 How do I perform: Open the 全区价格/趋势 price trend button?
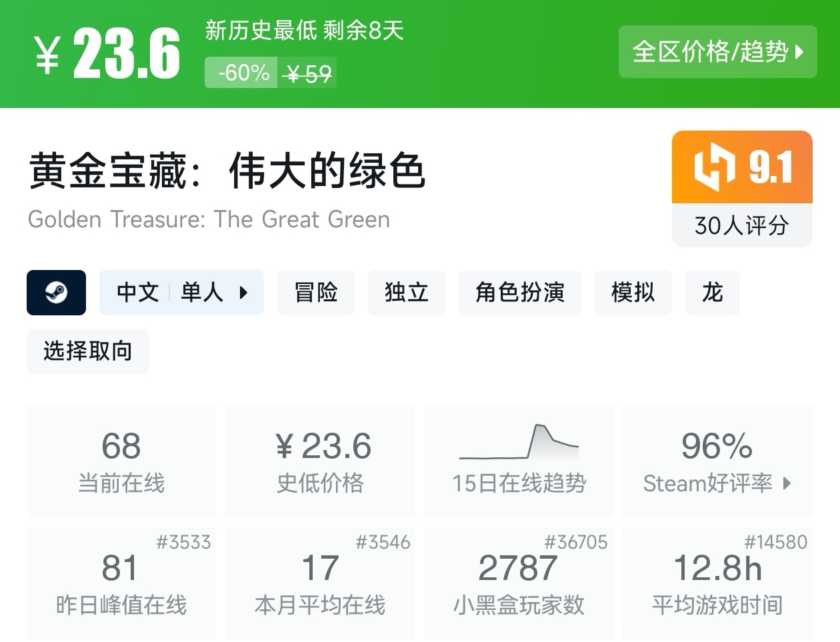717,51
